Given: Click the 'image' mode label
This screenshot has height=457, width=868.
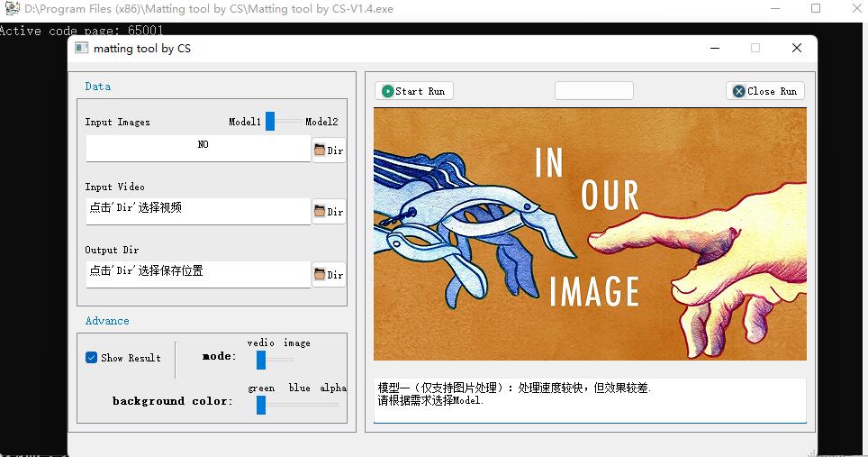Looking at the screenshot, I should point(297,343).
